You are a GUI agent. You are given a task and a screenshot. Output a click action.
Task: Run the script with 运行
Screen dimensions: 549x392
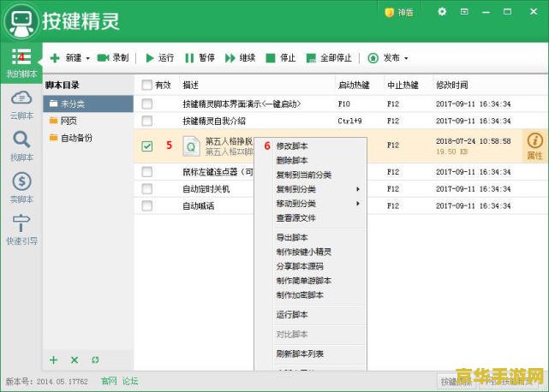pos(159,57)
